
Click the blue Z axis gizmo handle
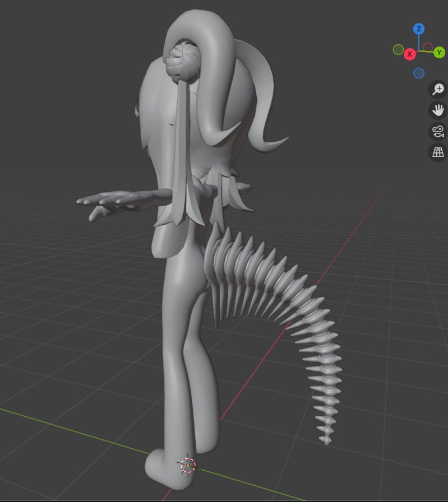click(x=418, y=29)
